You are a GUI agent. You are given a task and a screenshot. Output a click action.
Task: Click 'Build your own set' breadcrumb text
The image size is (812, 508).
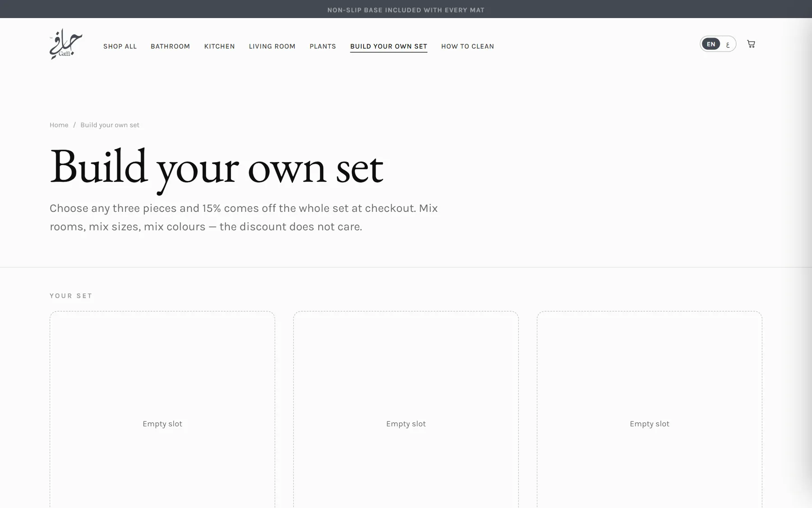[x=110, y=125]
